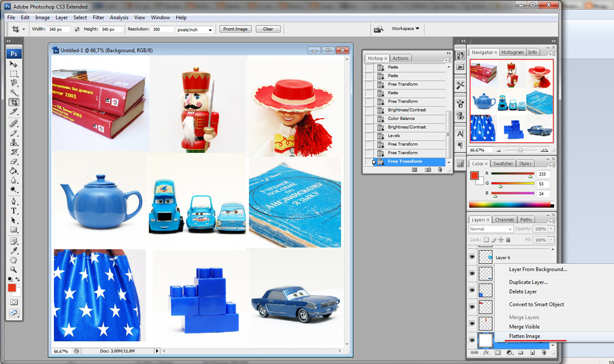Open the Navigator panel options menu

pos(552,54)
